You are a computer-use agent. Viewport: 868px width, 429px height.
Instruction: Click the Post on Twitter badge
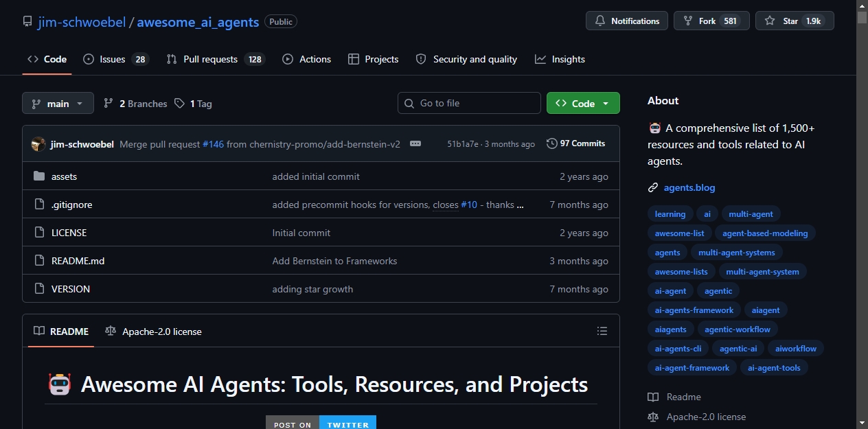tap(321, 422)
